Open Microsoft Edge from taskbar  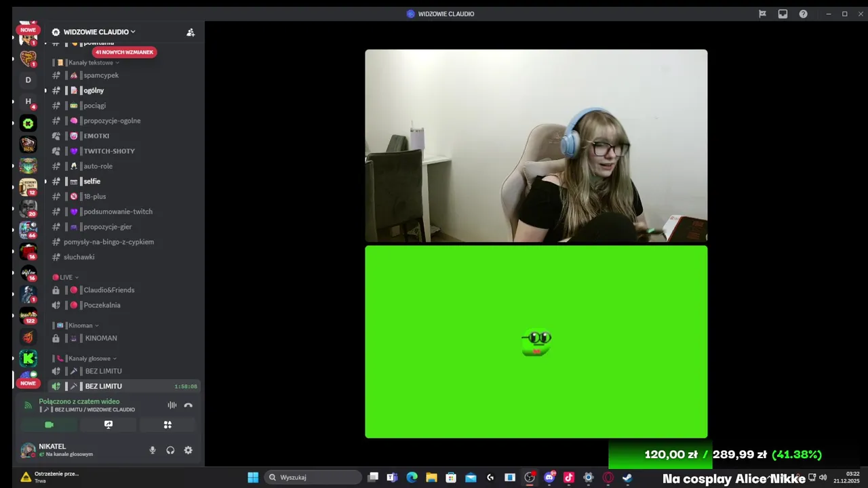click(412, 477)
